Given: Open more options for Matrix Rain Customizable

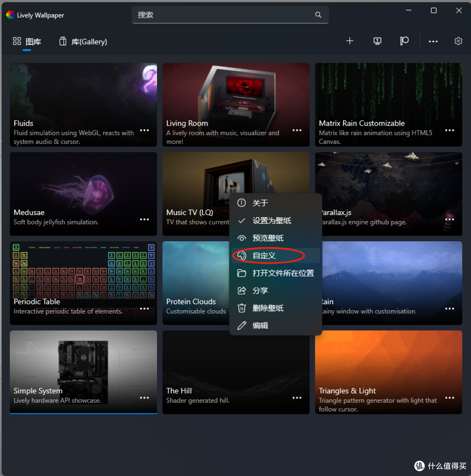Looking at the screenshot, I should (450, 130).
